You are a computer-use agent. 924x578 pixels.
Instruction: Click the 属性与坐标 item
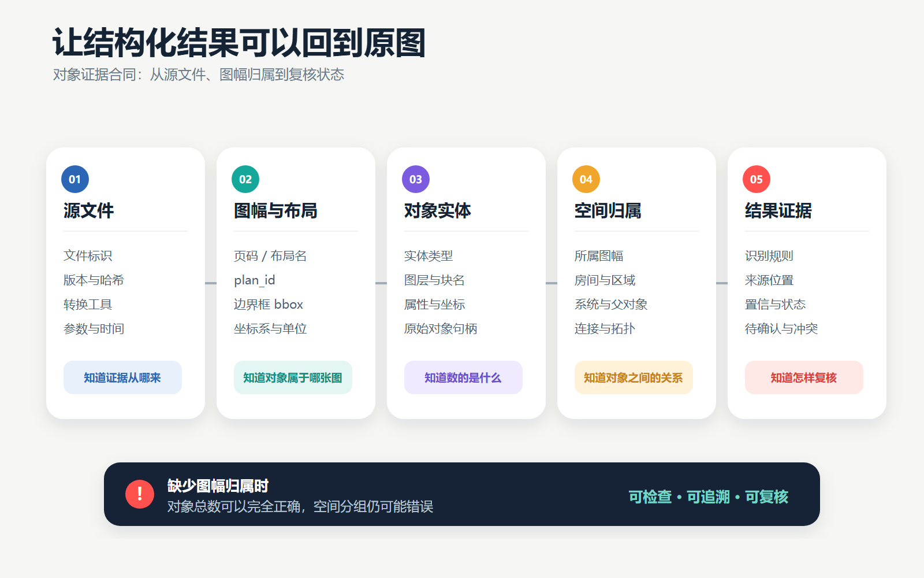(x=434, y=304)
